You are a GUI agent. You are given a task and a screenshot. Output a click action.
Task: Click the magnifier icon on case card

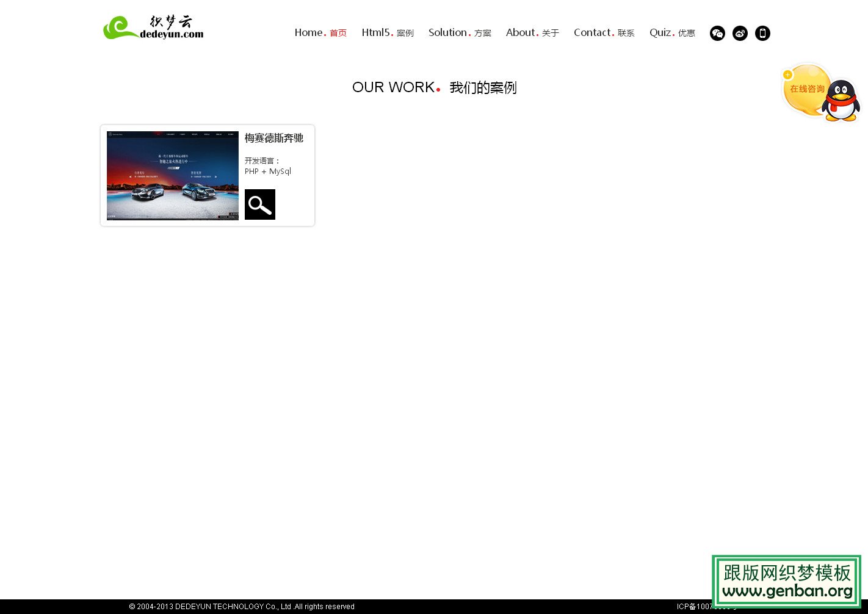coord(260,204)
